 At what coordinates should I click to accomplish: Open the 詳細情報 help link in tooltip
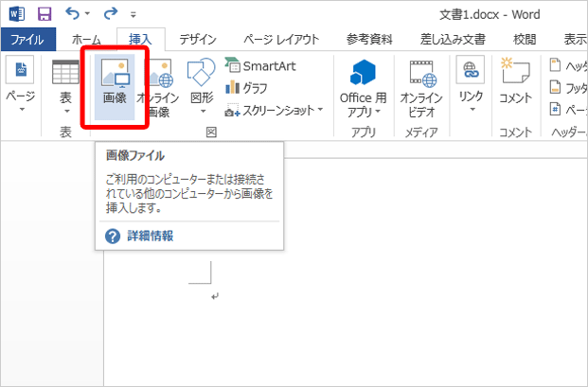[151, 236]
